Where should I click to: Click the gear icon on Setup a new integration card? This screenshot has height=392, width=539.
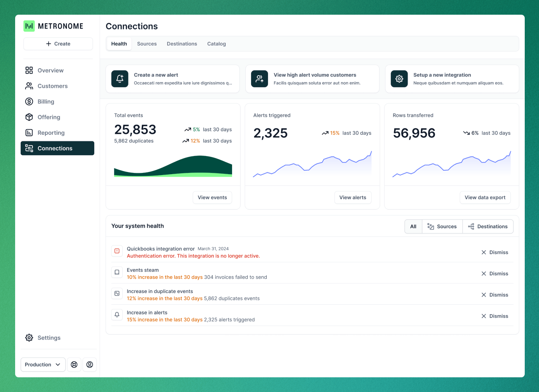coord(399,79)
